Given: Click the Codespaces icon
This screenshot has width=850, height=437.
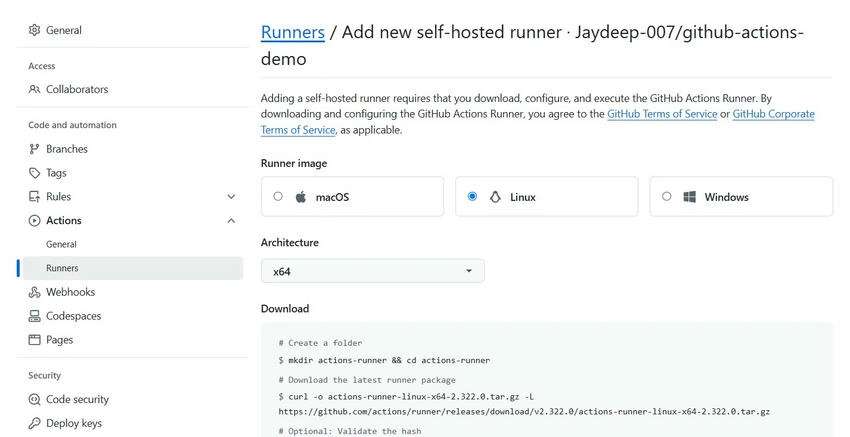Looking at the screenshot, I should tap(34, 316).
